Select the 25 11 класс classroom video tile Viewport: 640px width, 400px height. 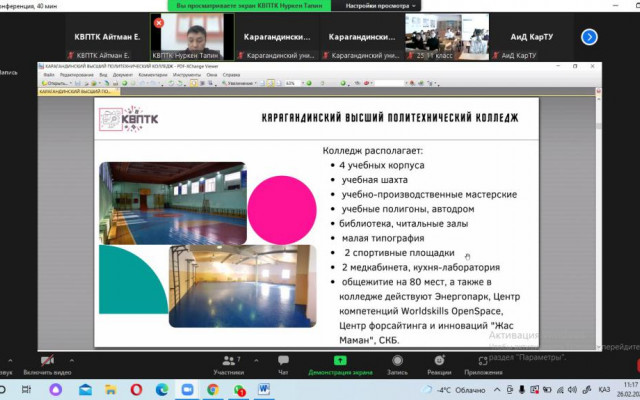[447, 37]
